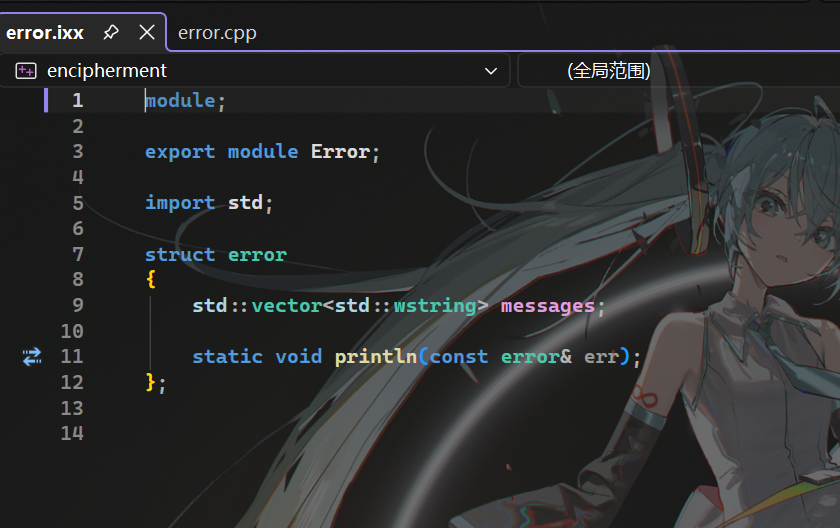This screenshot has width=840, height=528.
Task: Pin the error.ixx tab
Action: pos(111,32)
